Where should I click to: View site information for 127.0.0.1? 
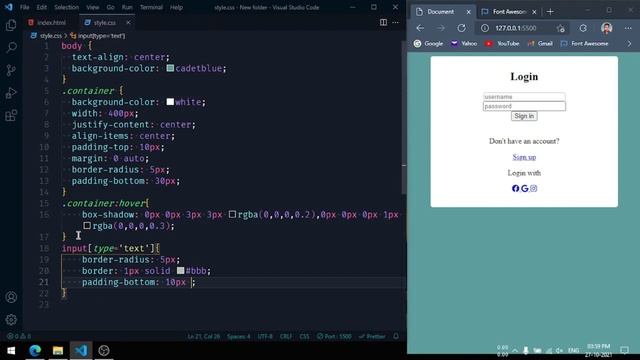pyautogui.click(x=484, y=28)
